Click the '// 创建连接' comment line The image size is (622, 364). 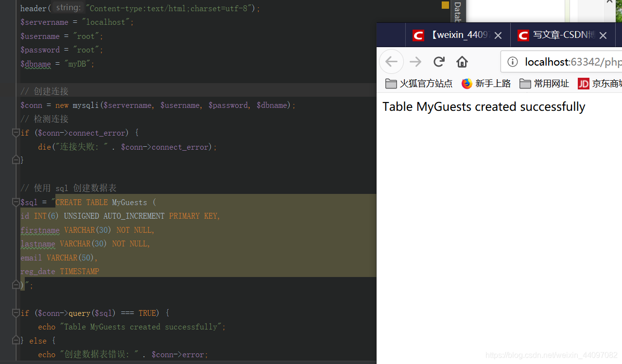click(44, 91)
